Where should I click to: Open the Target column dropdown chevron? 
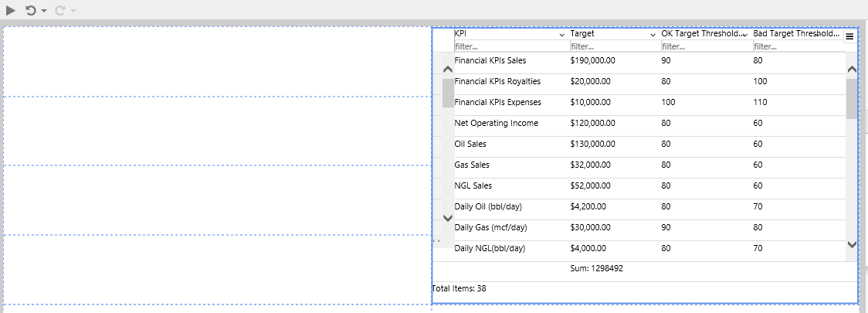(x=653, y=36)
